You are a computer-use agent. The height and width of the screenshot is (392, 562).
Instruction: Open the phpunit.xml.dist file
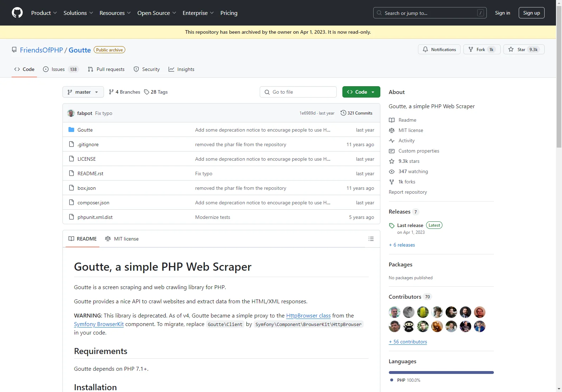tap(95, 217)
